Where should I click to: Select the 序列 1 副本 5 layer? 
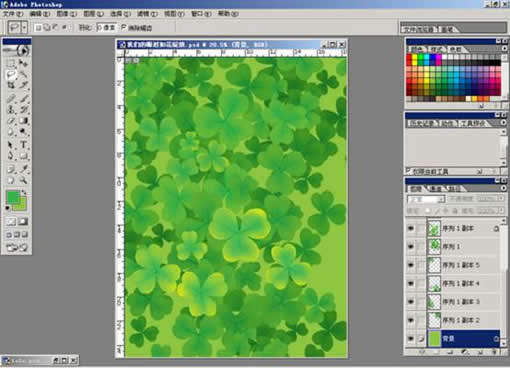(x=463, y=265)
